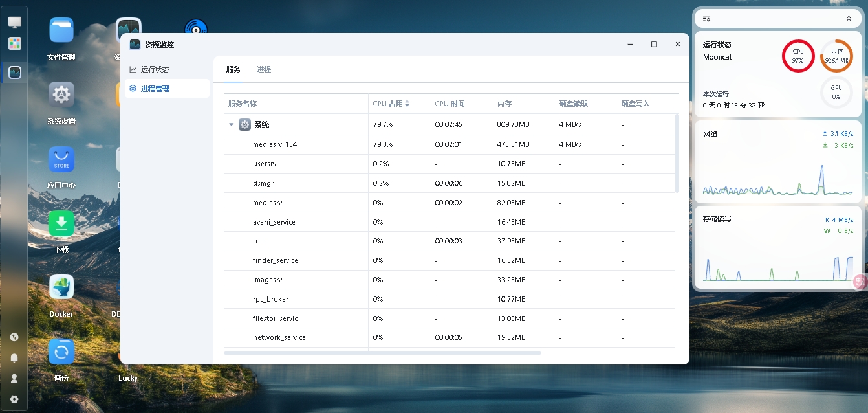Select the trim service row
Viewport: 868px width, 413px height.
pyautogui.click(x=450, y=241)
